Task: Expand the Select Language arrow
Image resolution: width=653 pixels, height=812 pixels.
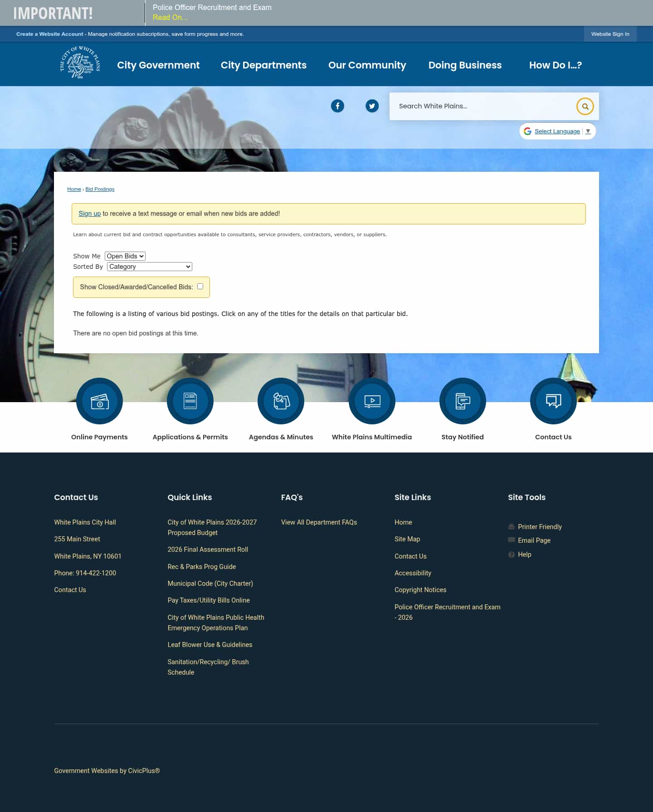Action: (588, 131)
